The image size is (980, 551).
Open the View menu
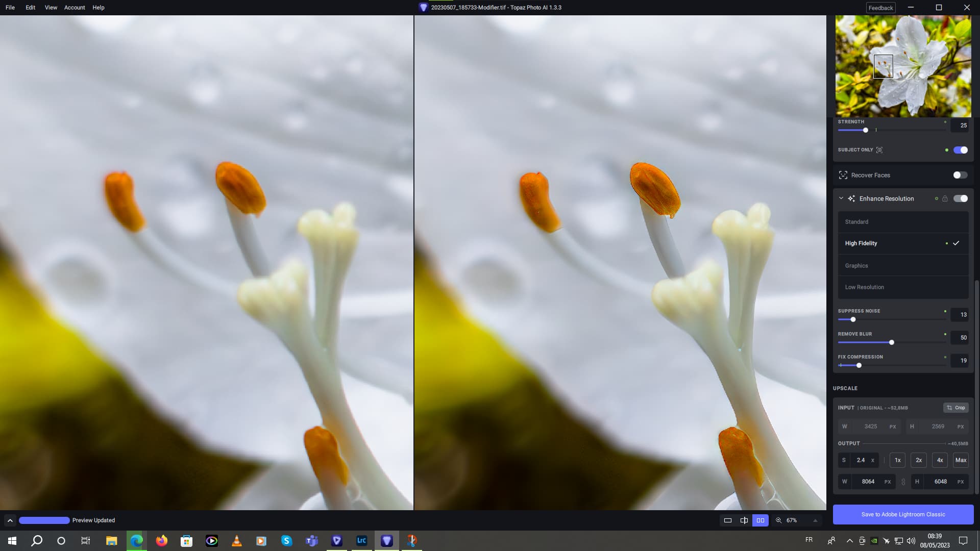tap(51, 8)
